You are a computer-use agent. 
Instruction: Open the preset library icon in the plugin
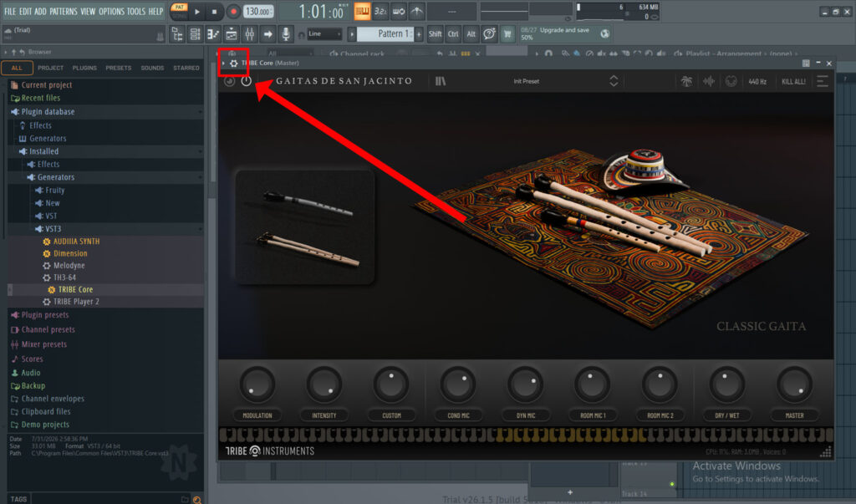441,81
